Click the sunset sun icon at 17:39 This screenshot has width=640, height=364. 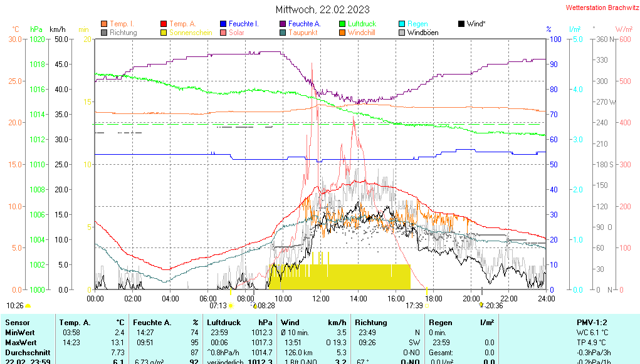pyautogui.click(x=426, y=306)
